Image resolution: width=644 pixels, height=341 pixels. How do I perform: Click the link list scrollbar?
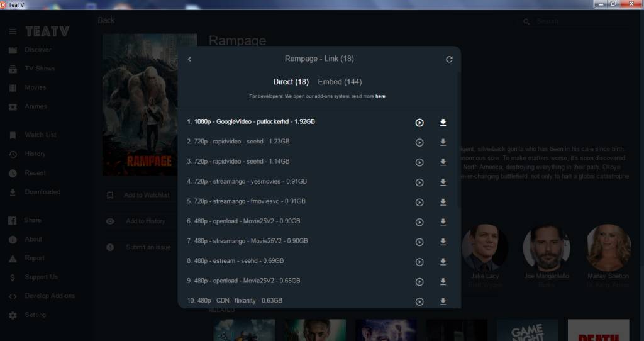[x=458, y=140]
